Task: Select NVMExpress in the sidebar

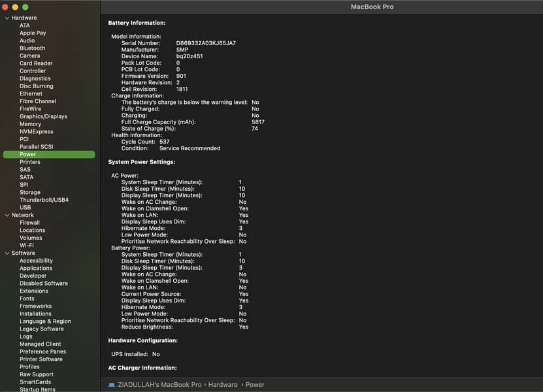Action: click(37, 132)
